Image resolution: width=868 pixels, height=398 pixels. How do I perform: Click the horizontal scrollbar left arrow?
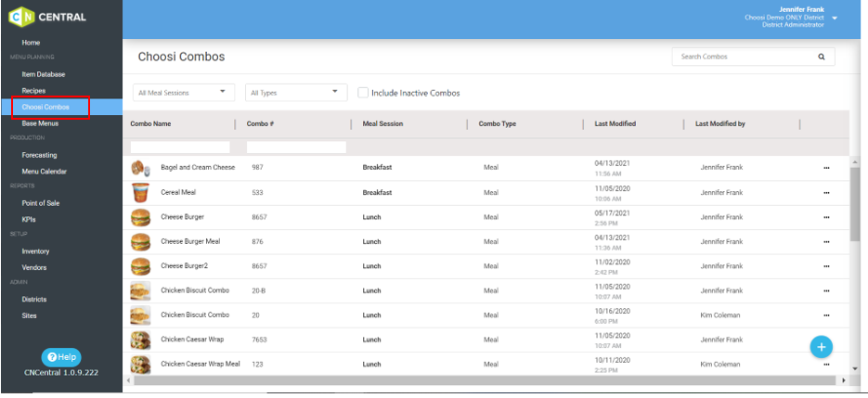pos(127,380)
